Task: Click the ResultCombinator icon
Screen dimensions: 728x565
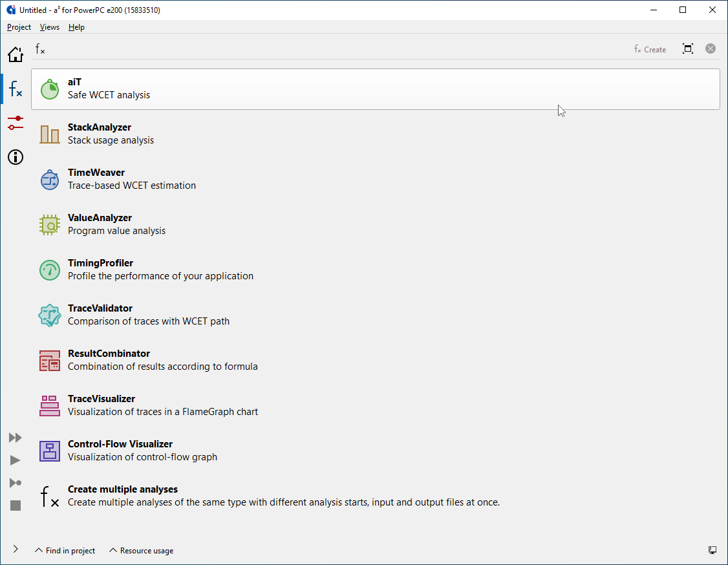Action: coord(50,361)
